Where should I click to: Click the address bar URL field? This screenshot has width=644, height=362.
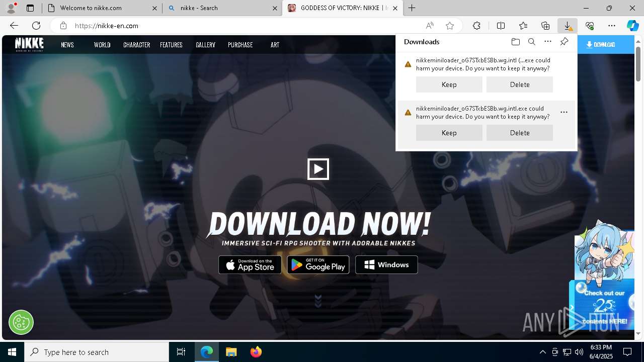(x=247, y=26)
